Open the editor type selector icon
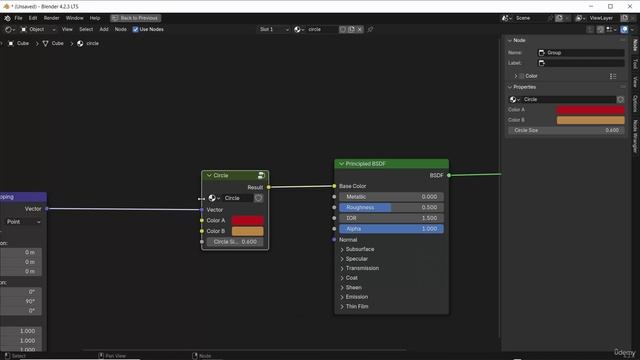Image resolution: width=640 pixels, height=360 pixels. (x=10, y=29)
